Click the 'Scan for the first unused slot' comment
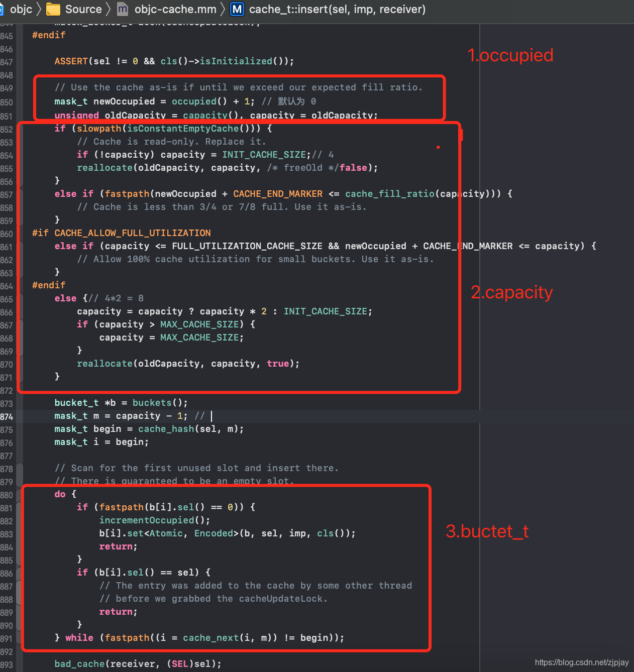This screenshot has height=672, width=634. [x=196, y=468]
